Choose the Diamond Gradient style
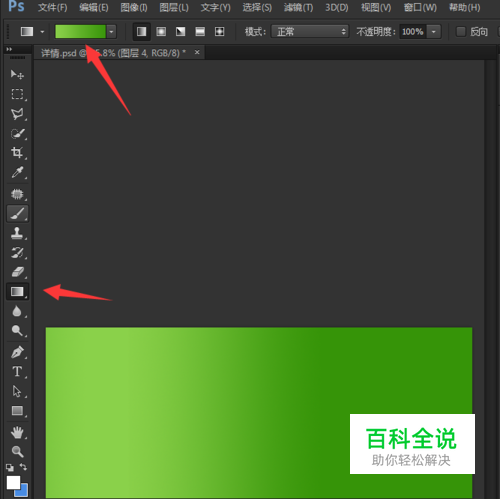This screenshot has width=500, height=499. tap(219, 32)
